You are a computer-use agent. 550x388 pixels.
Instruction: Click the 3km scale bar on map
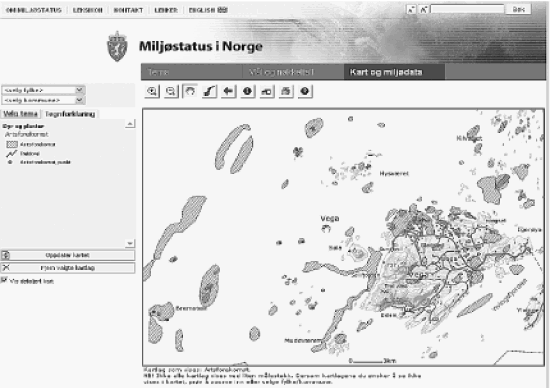pyautogui.click(x=373, y=361)
